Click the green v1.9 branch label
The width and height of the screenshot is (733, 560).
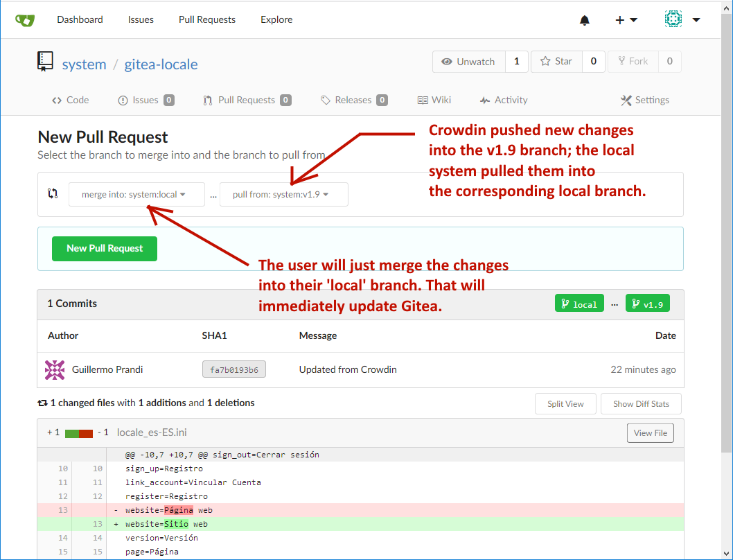pos(648,304)
